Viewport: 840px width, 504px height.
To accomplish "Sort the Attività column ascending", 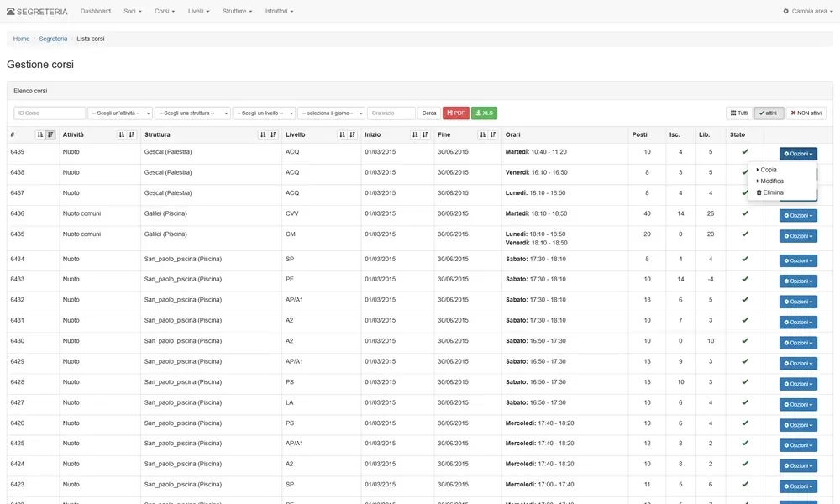I will [x=122, y=135].
